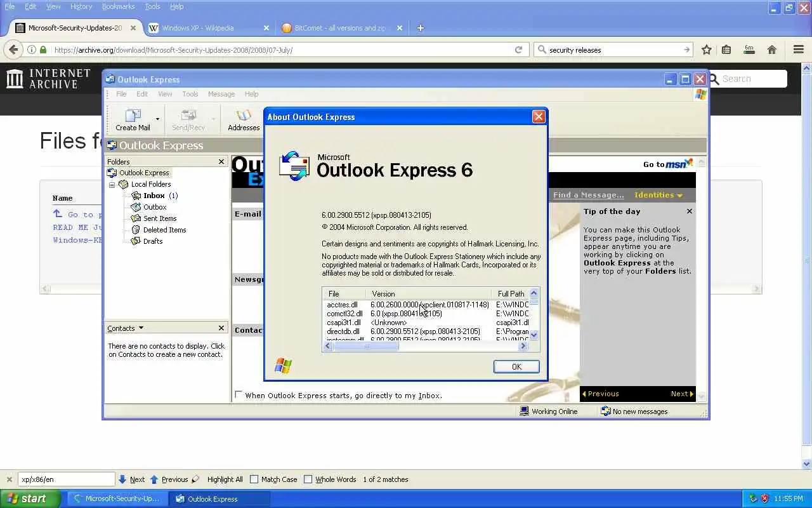Screen dimensions: 812x508
Task: Select csapi3t1.dll row in file list
Action: pyautogui.click(x=426, y=323)
